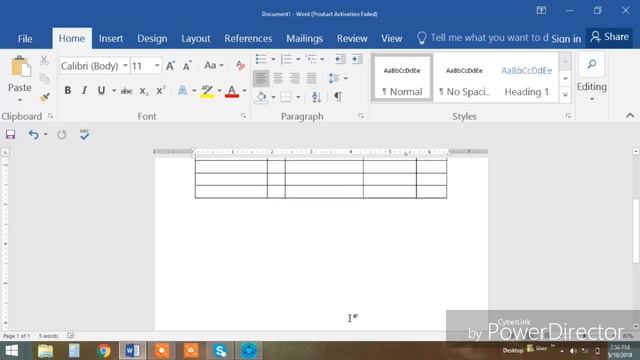
Task: Undo the last action
Action: [x=33, y=134]
